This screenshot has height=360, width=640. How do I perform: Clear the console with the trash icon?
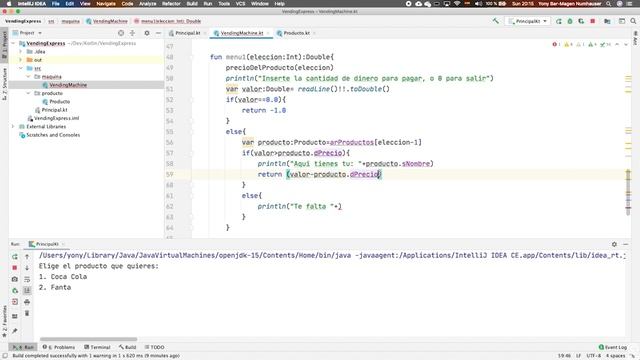(x=27, y=313)
